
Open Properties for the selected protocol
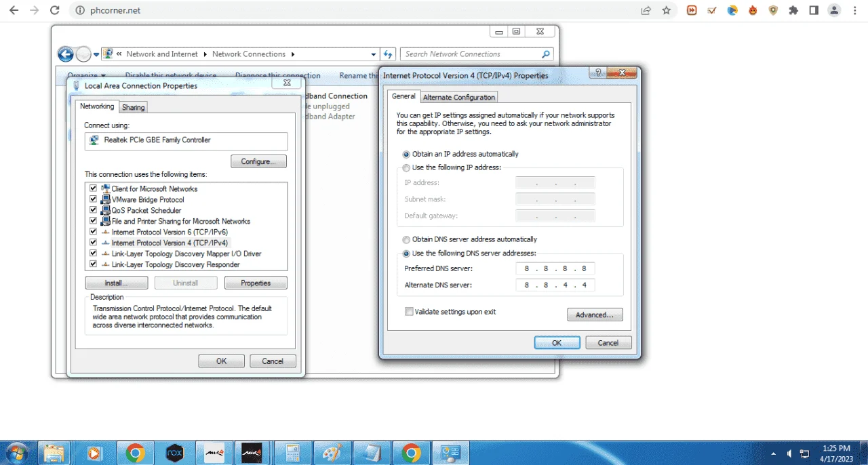click(256, 283)
